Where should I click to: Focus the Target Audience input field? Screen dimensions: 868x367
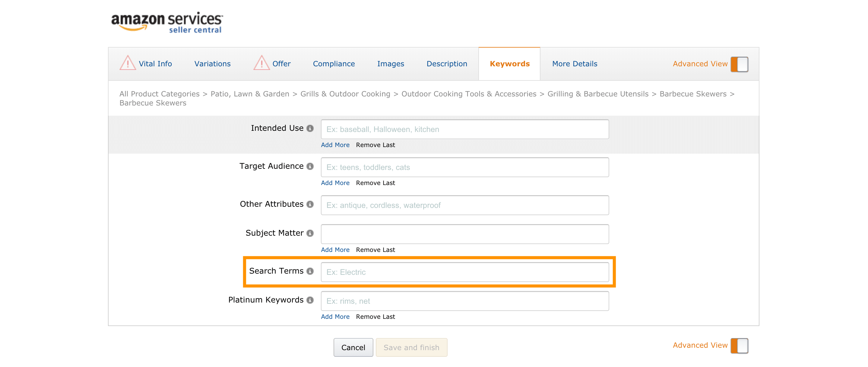[465, 167]
